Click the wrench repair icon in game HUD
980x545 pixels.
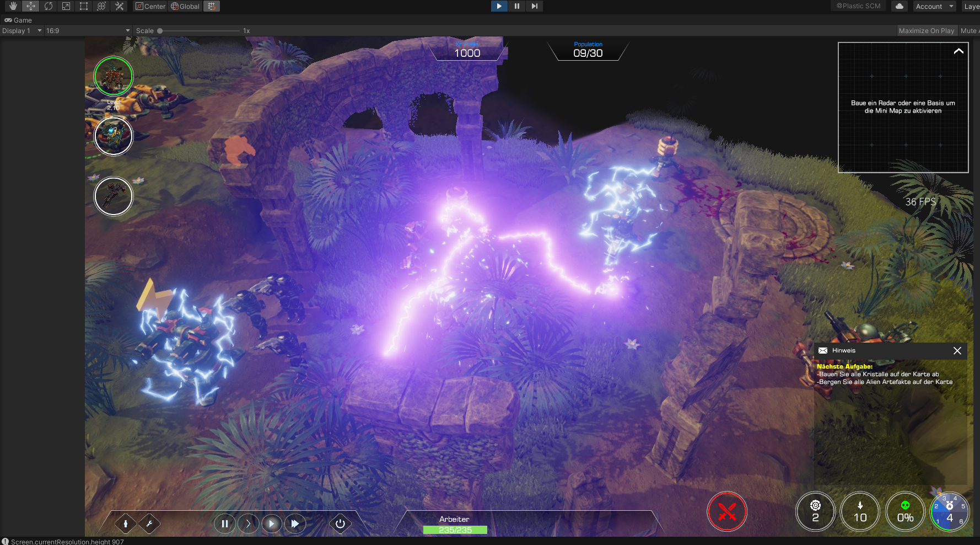click(149, 523)
